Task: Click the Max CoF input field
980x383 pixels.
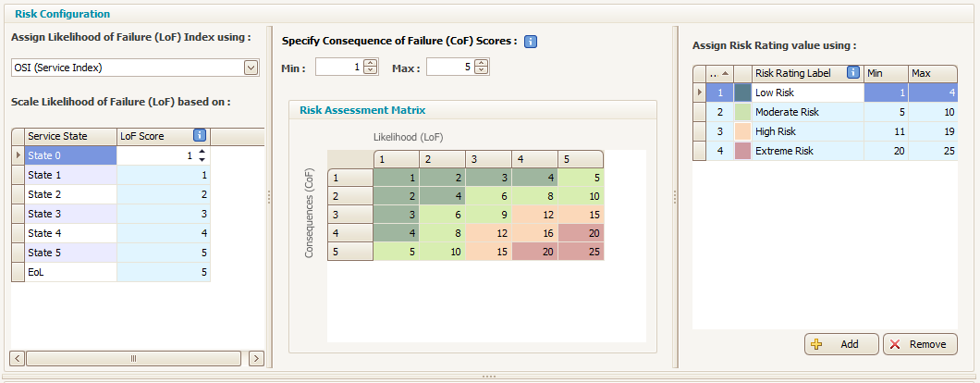Action: coord(449,68)
